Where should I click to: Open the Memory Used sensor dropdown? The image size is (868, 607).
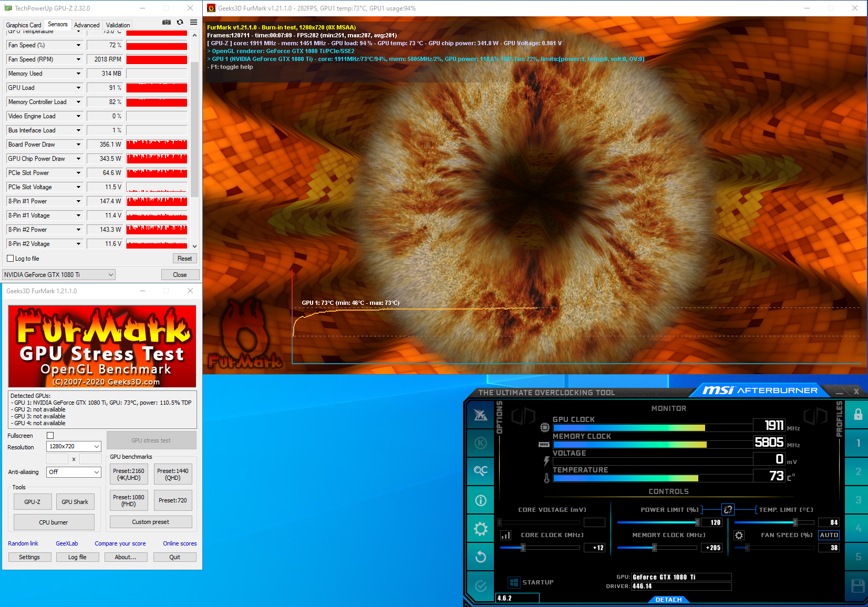pyautogui.click(x=79, y=74)
